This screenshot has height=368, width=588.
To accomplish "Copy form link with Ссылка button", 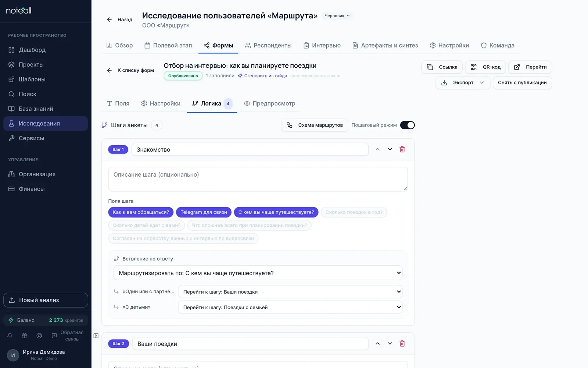I will (x=442, y=67).
